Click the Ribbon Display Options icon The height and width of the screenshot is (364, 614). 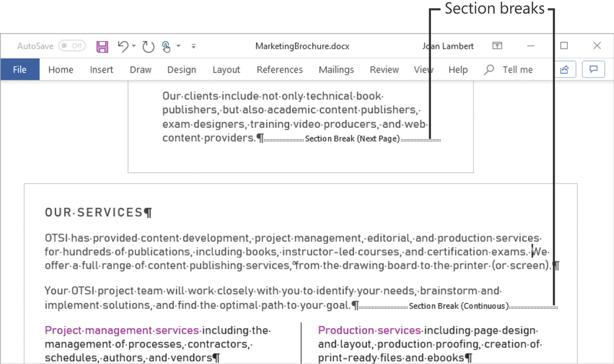click(x=497, y=46)
